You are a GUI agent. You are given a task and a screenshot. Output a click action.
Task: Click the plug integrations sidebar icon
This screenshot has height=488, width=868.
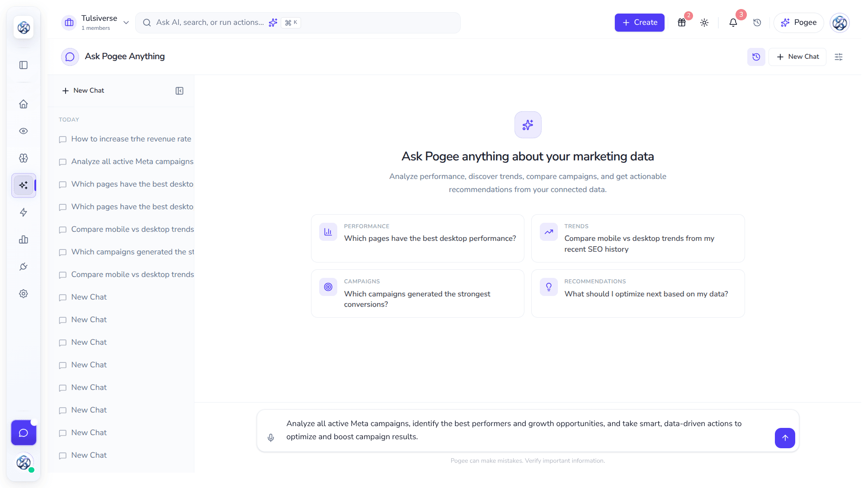(x=24, y=267)
